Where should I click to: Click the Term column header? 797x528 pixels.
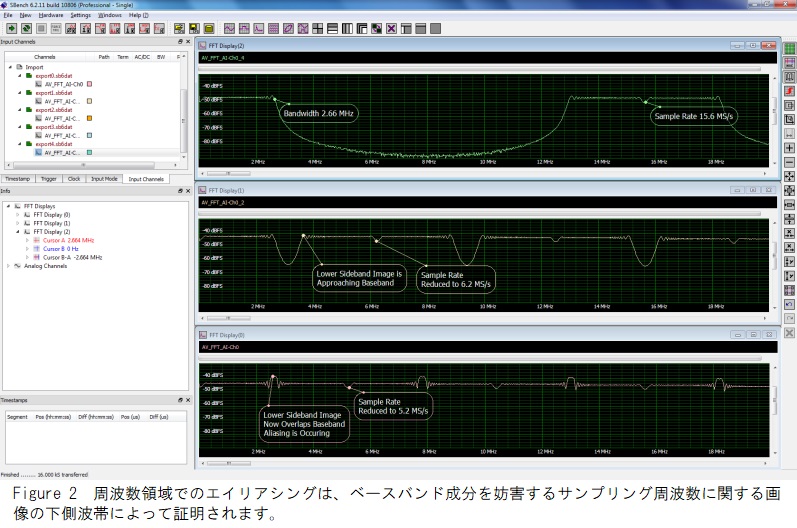click(x=123, y=57)
